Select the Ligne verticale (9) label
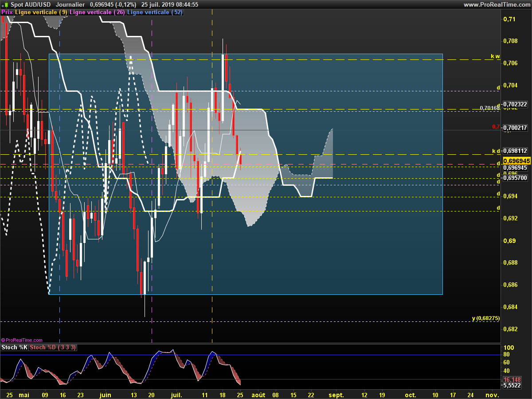Screen dimensions: 532x399 pyautogui.click(x=41, y=12)
